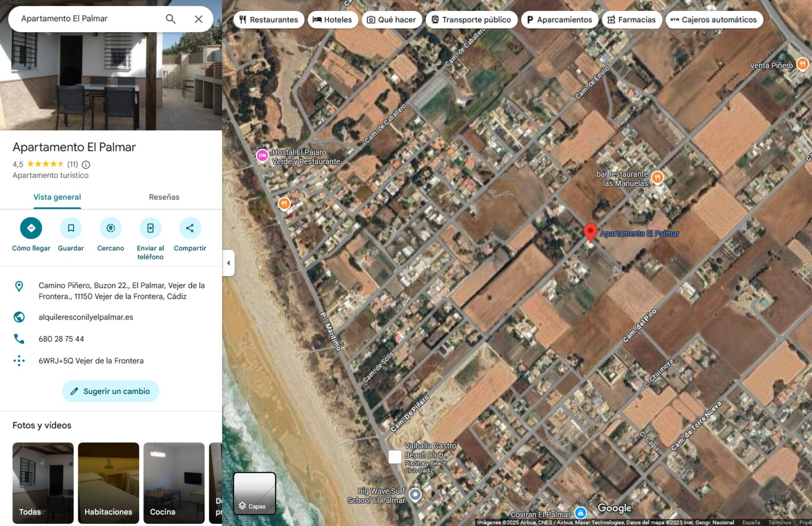Filter map by Hoteles
The image size is (812, 526).
click(332, 20)
